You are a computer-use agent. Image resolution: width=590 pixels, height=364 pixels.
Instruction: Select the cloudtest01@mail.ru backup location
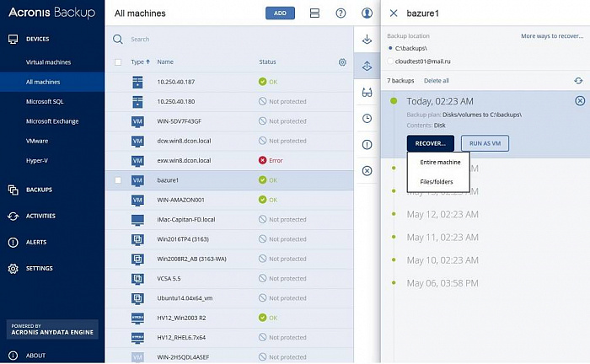(390, 62)
